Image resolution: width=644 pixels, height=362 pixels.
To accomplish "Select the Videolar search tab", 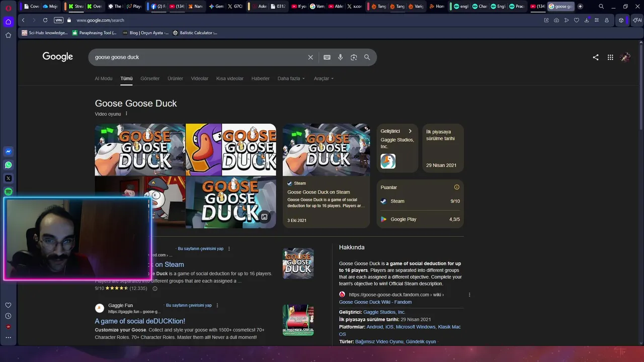I will tap(200, 78).
